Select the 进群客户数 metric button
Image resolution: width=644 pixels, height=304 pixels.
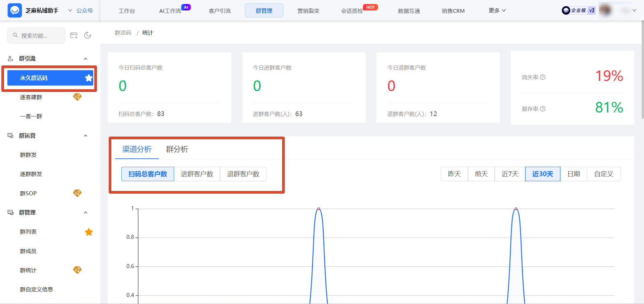click(x=197, y=174)
